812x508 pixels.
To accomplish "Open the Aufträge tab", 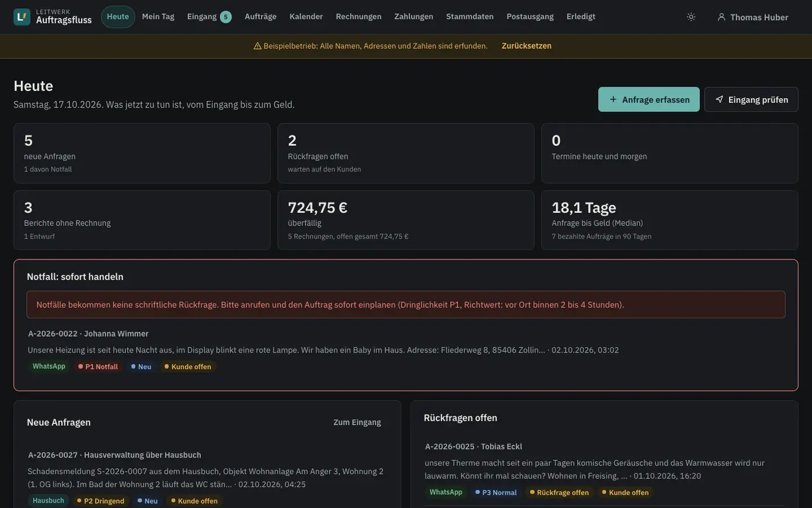I will pyautogui.click(x=260, y=17).
